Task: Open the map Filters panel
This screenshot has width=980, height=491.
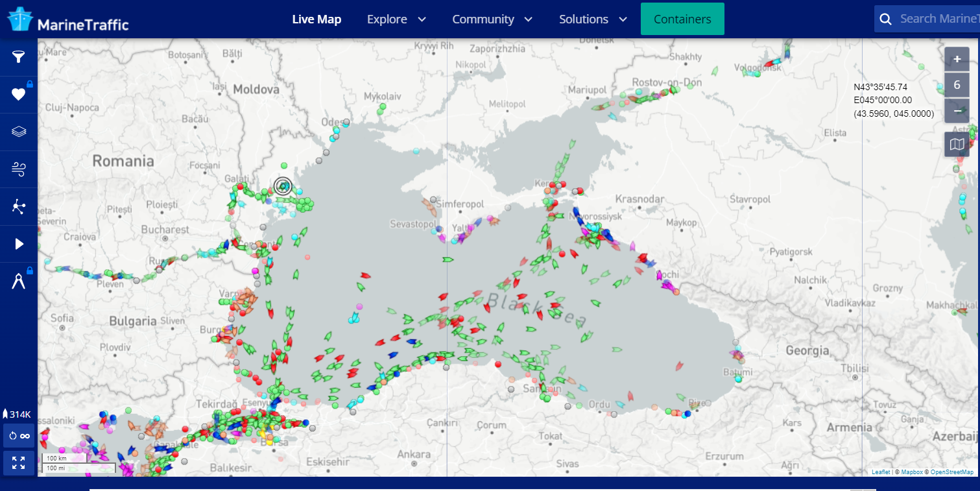Action: [18, 56]
